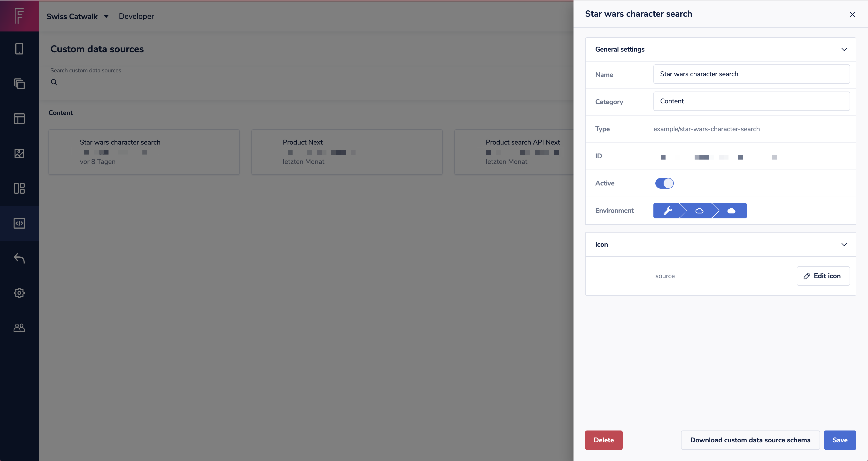Open the Developer menu item

pyautogui.click(x=136, y=16)
